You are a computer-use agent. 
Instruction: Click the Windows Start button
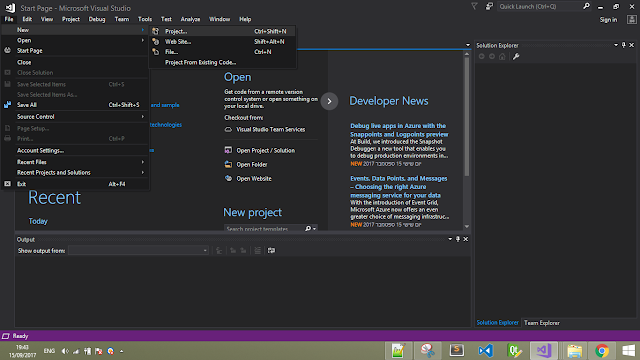click(629, 350)
